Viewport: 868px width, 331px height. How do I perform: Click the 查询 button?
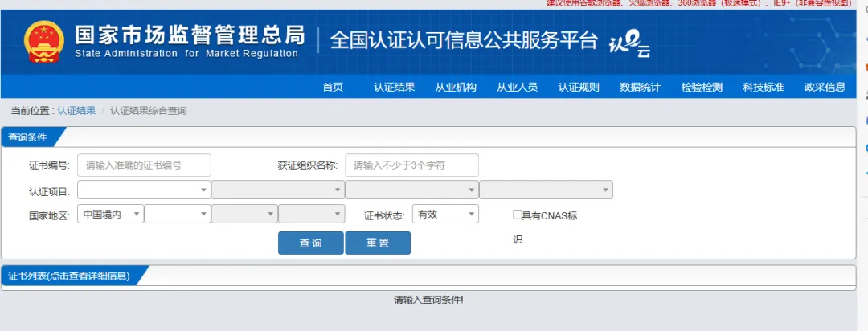point(310,243)
